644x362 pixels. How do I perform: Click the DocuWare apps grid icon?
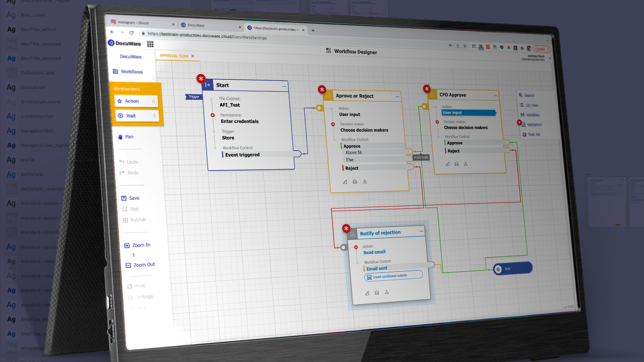(x=150, y=44)
